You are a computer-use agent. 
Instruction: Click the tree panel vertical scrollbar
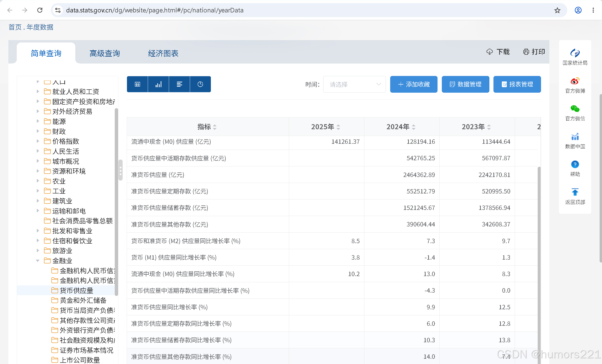(116, 202)
